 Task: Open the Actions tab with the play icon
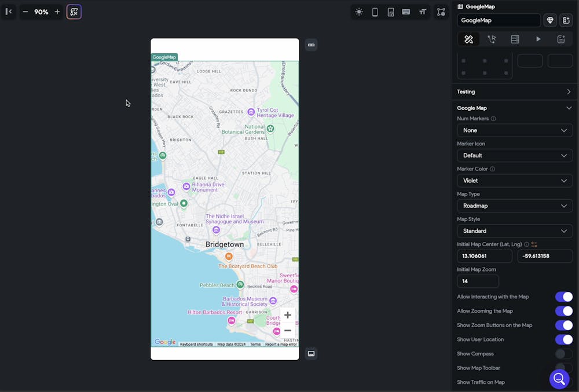click(538, 39)
